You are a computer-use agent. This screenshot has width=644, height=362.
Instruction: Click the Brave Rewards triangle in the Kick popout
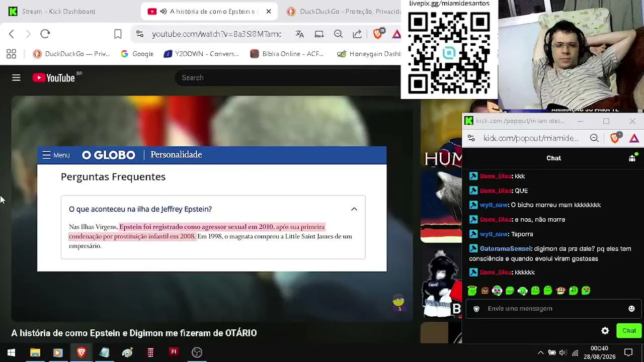click(634, 138)
